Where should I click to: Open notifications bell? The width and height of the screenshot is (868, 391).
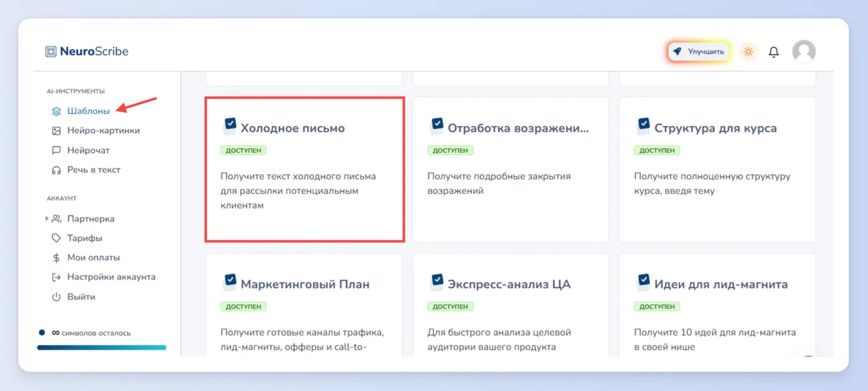pos(774,52)
